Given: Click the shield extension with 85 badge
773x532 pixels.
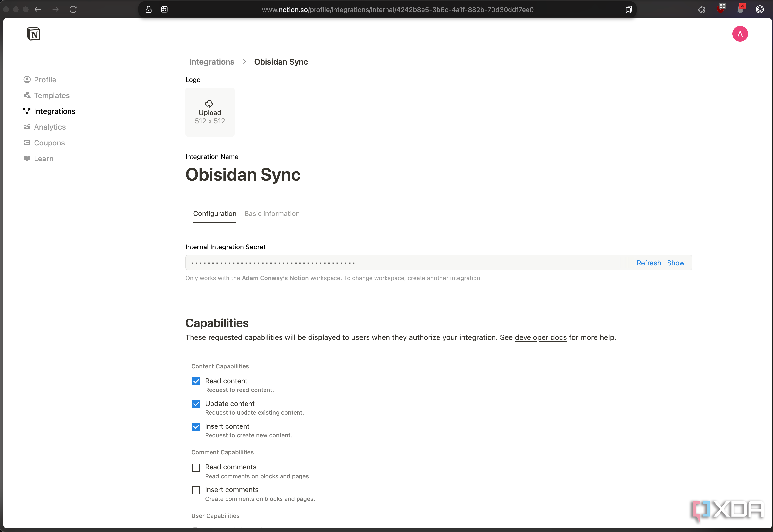Looking at the screenshot, I should (721, 9).
